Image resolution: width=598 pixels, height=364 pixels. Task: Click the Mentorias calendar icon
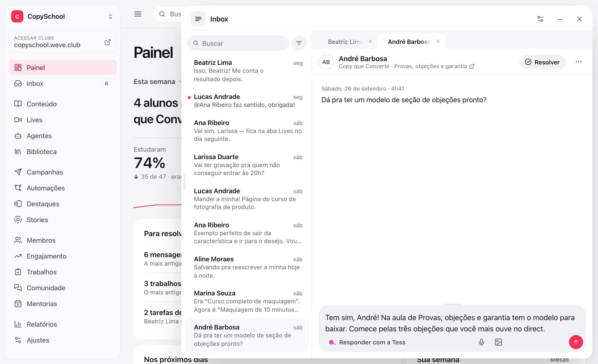click(x=18, y=304)
